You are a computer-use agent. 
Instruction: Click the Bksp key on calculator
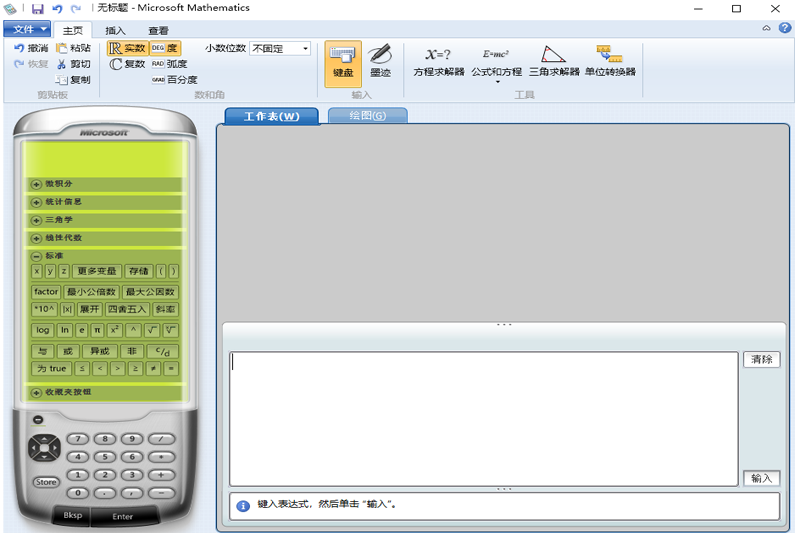click(72, 515)
